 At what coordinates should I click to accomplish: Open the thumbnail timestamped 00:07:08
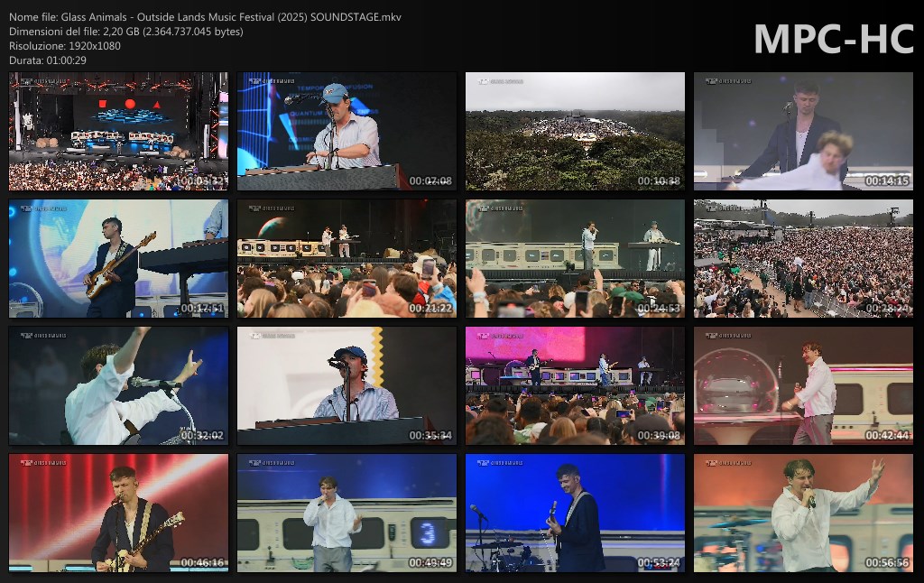[x=346, y=131]
